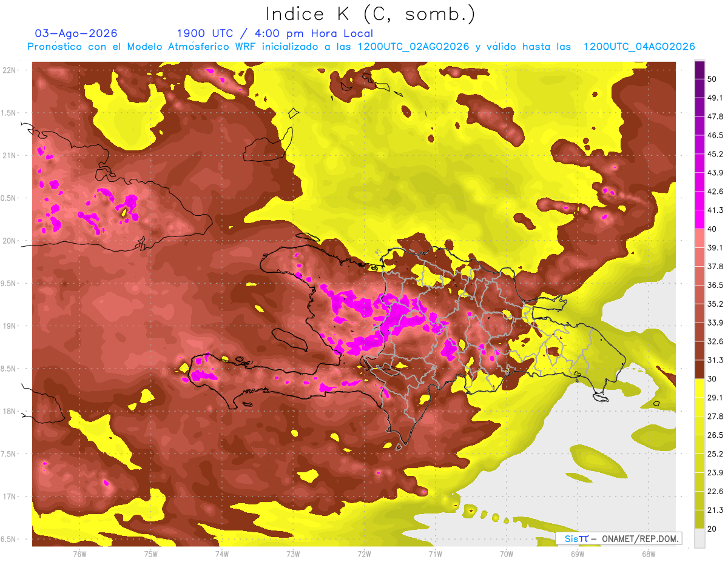Click the "33.9" colorbar label
Image resolution: width=728 pixels, height=562 pixels.
point(715,323)
